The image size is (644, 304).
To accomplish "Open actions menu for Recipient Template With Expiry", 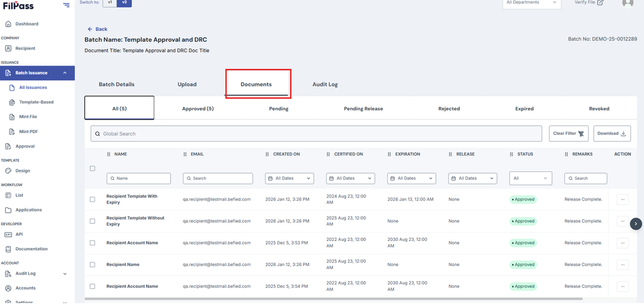I will click(623, 199).
